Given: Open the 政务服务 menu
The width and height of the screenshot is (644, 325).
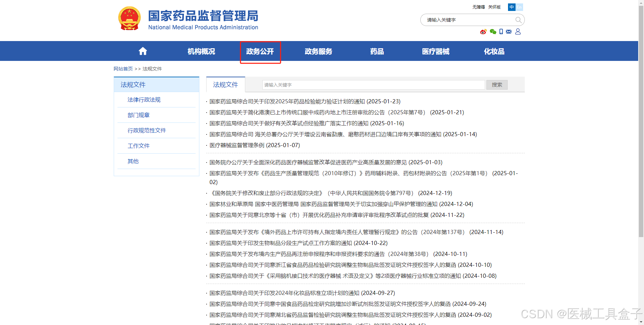Looking at the screenshot, I should pos(319,51).
